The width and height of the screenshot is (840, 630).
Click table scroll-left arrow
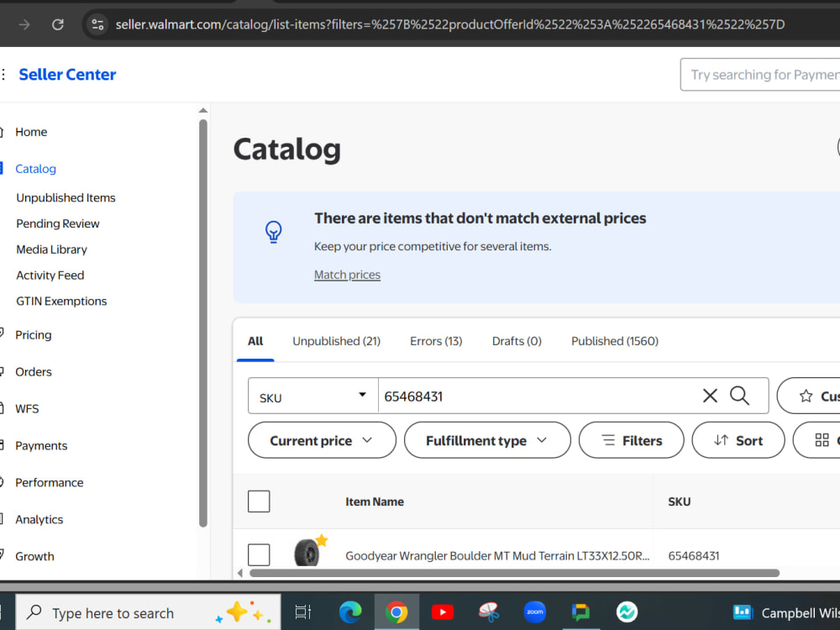pos(240,573)
